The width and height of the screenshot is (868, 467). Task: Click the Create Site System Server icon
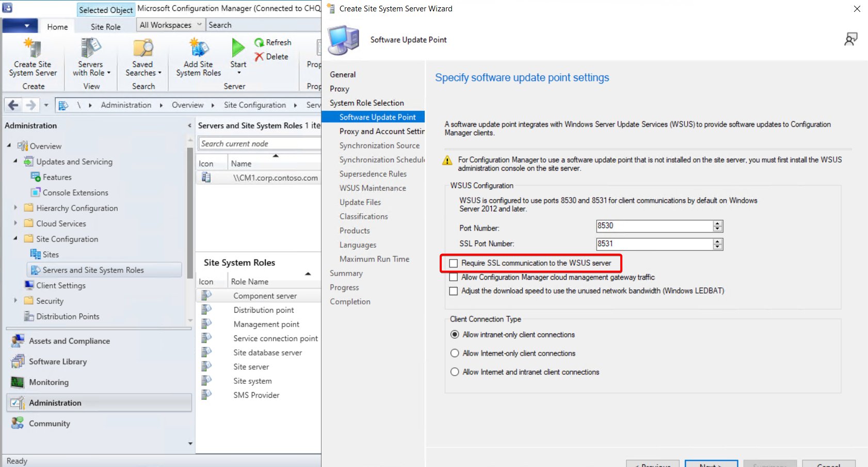(33, 48)
